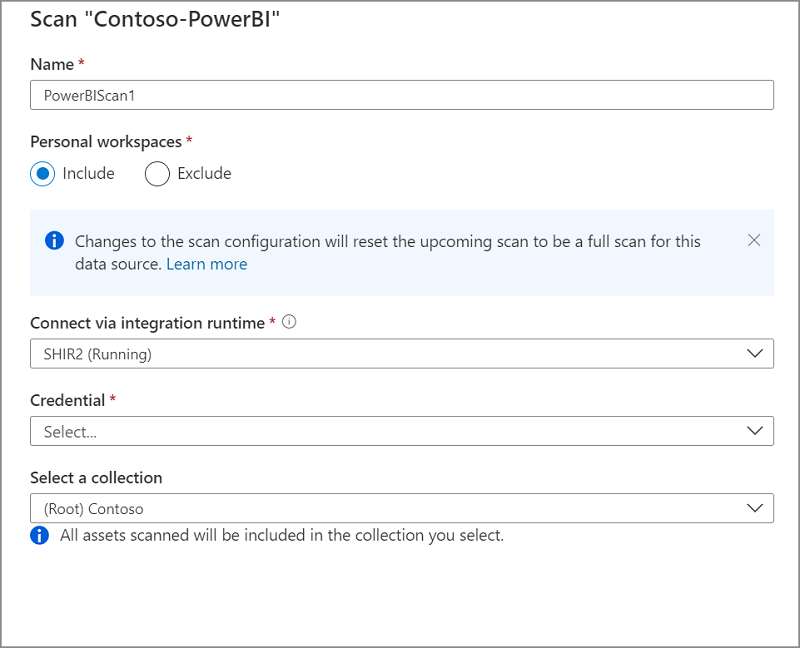Open the Credential selection dropdown

[402, 430]
